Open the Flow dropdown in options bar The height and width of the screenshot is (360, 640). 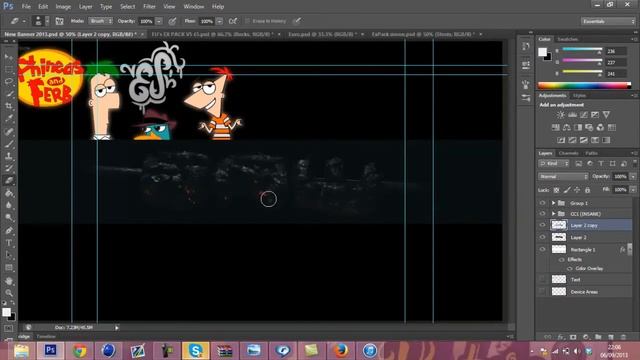click(x=220, y=21)
